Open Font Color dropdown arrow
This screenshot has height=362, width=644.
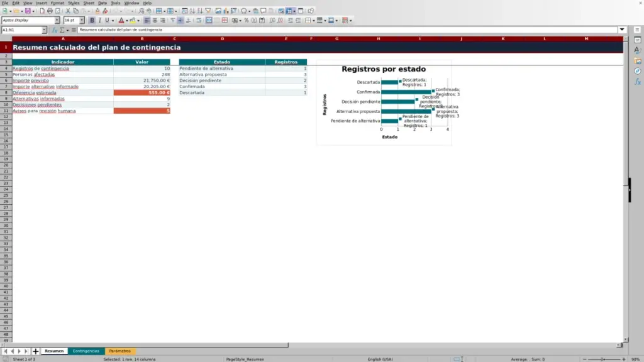pyautogui.click(x=127, y=20)
